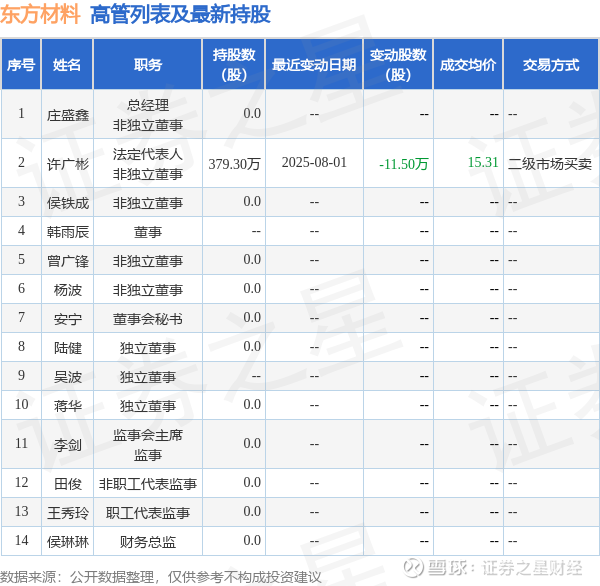600x586 pixels.
Task: Click the 财务总监 role for 侯琳琳
Action: tap(148, 542)
